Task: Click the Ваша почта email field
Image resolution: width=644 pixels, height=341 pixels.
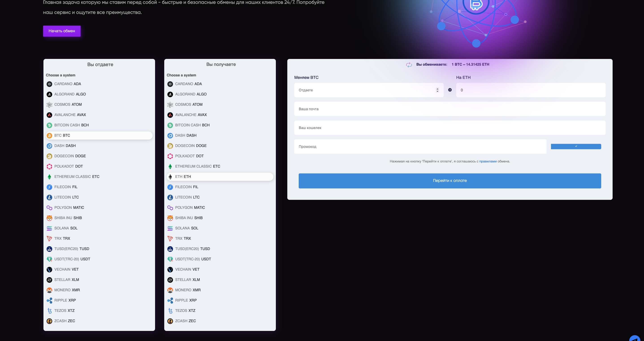Action: (450, 109)
